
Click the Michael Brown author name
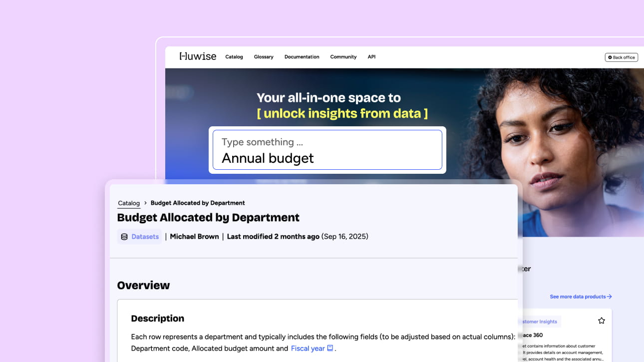click(194, 237)
